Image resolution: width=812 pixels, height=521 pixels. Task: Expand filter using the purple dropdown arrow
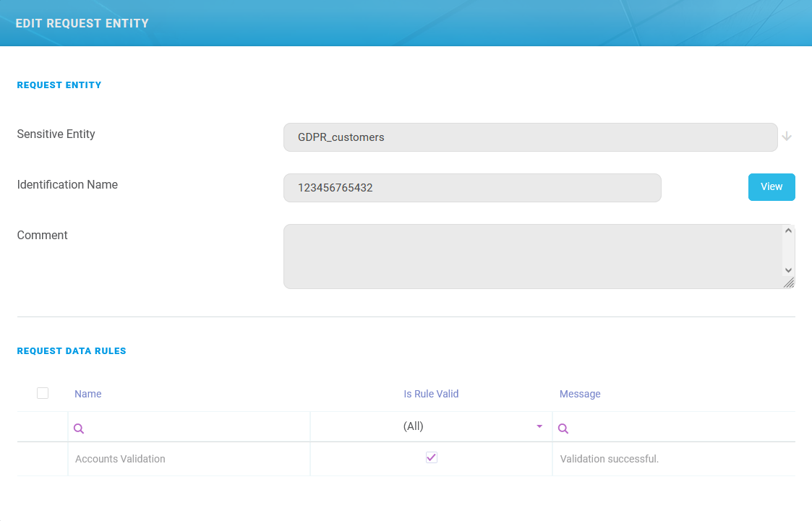(x=539, y=426)
